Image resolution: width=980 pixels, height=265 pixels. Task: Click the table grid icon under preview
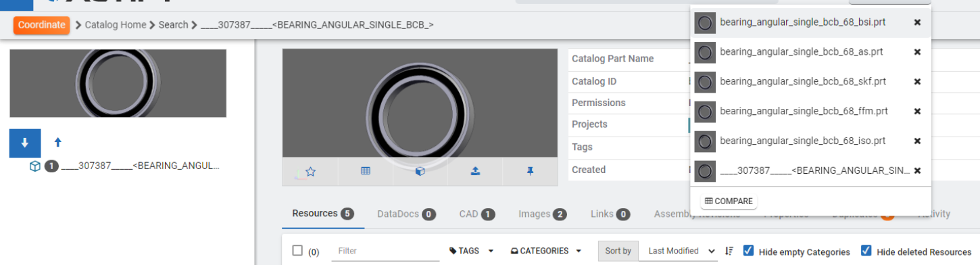point(366,172)
